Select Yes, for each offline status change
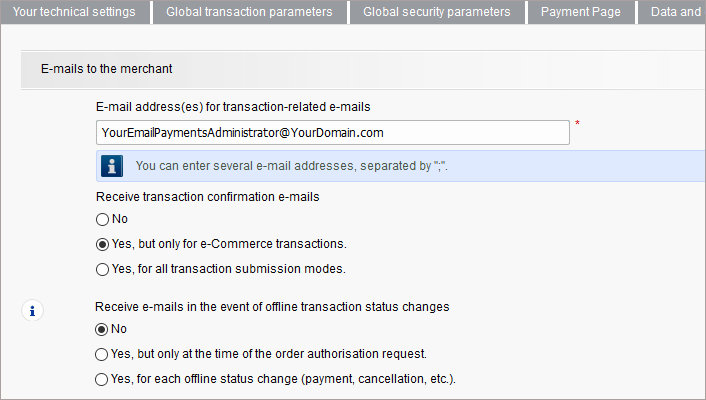The height and width of the screenshot is (400, 706). 101,379
